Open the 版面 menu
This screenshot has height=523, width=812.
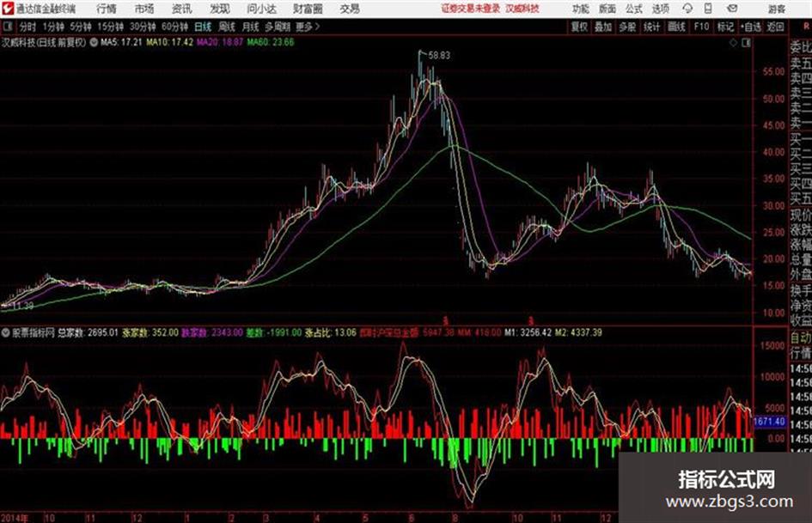tap(607, 9)
